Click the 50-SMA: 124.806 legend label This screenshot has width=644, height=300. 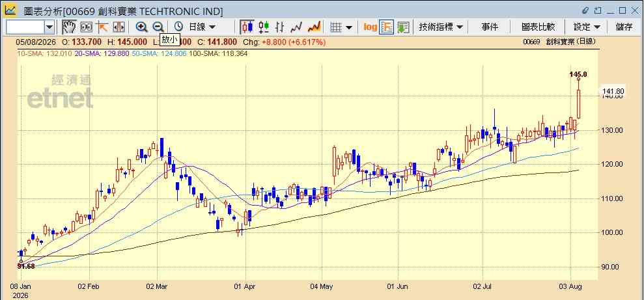click(x=160, y=53)
